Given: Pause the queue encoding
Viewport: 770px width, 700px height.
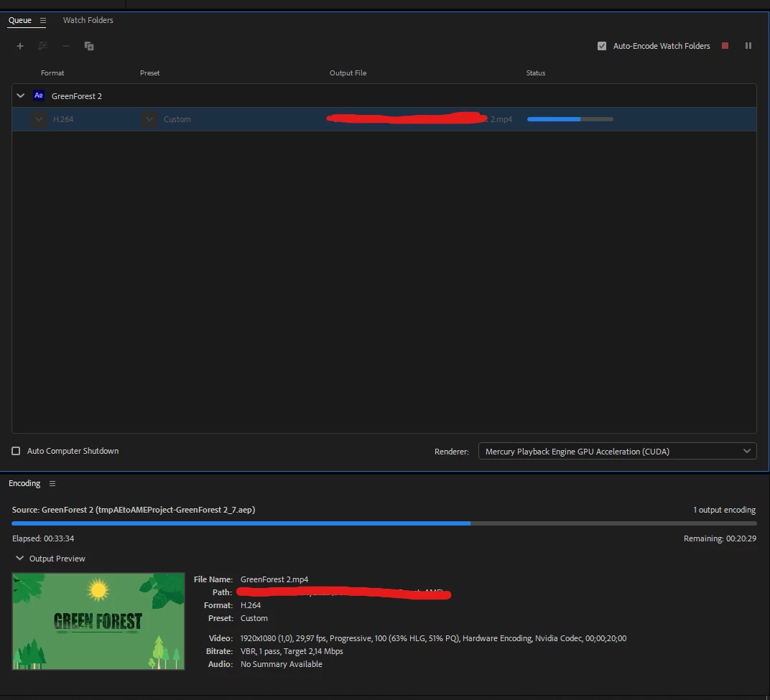Looking at the screenshot, I should pyautogui.click(x=748, y=46).
